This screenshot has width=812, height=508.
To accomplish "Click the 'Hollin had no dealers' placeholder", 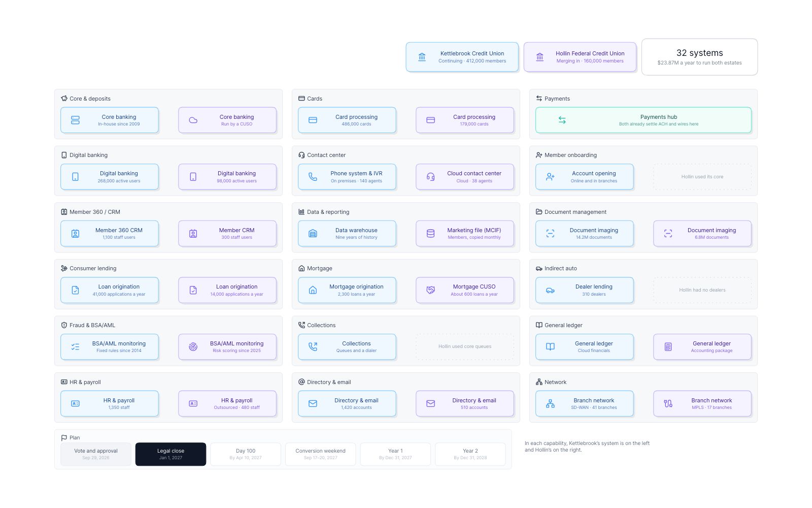I will click(x=702, y=290).
